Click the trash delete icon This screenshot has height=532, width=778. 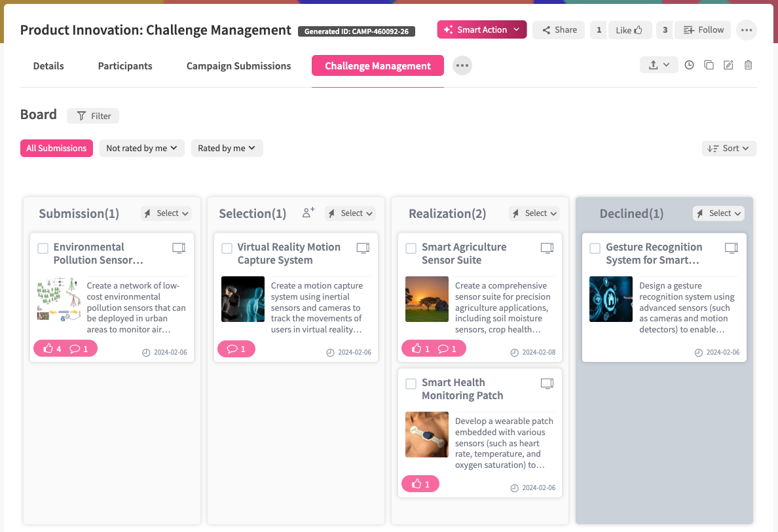[x=748, y=65]
